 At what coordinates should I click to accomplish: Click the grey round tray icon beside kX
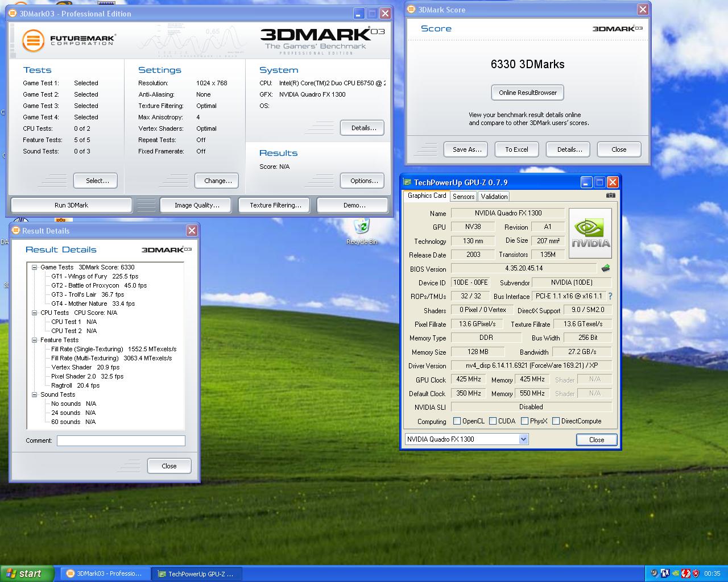[x=655, y=573]
